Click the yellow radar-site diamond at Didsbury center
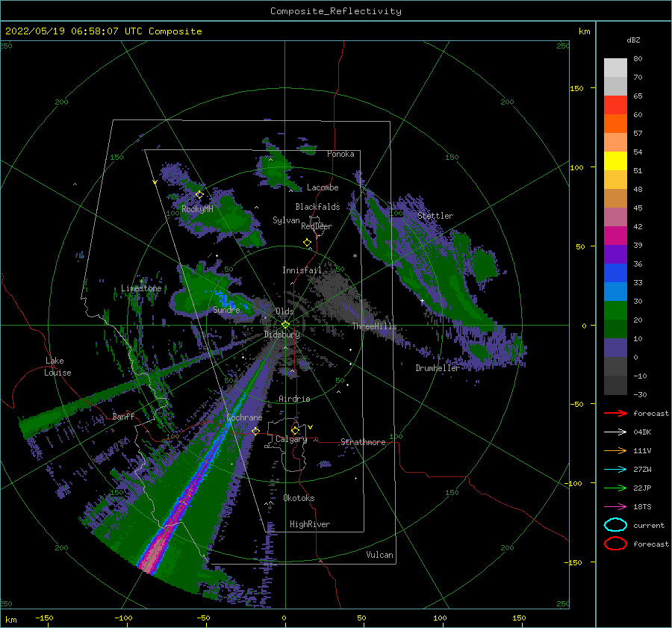The image size is (672, 628). click(x=285, y=325)
